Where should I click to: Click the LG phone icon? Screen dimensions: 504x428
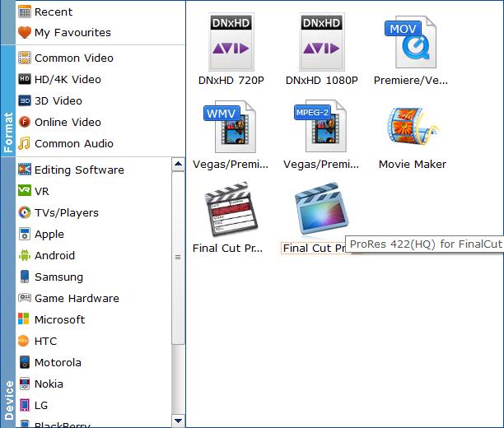[x=25, y=405]
